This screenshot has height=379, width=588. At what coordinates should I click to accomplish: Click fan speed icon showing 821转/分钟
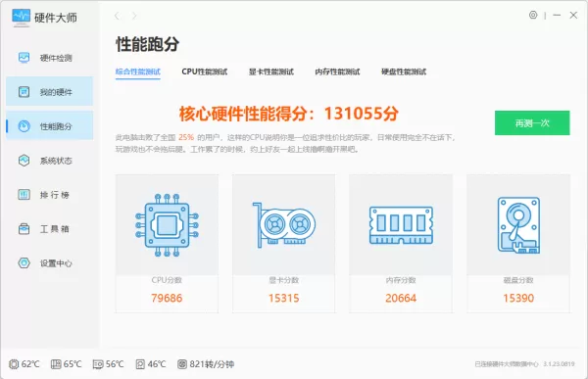[182, 364]
